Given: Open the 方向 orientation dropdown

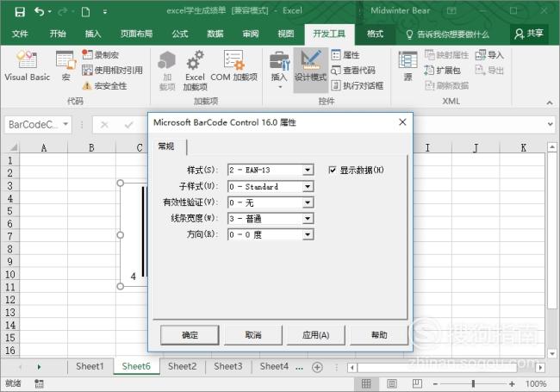Looking at the screenshot, I should click(308, 234).
